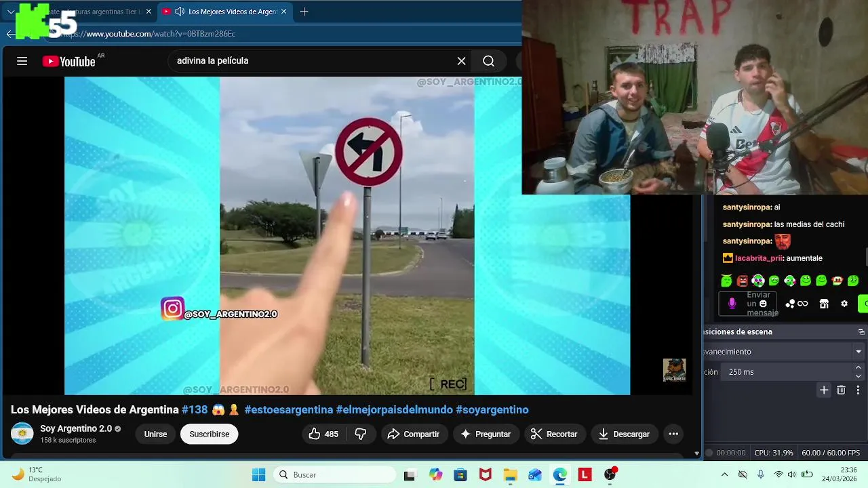Open Task View on the taskbar
The image size is (868, 488).
410,474
